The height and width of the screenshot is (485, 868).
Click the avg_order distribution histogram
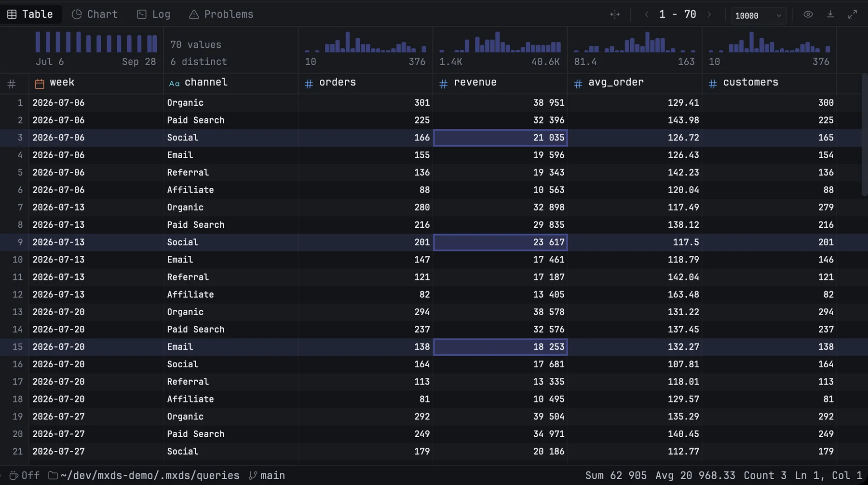(635, 42)
